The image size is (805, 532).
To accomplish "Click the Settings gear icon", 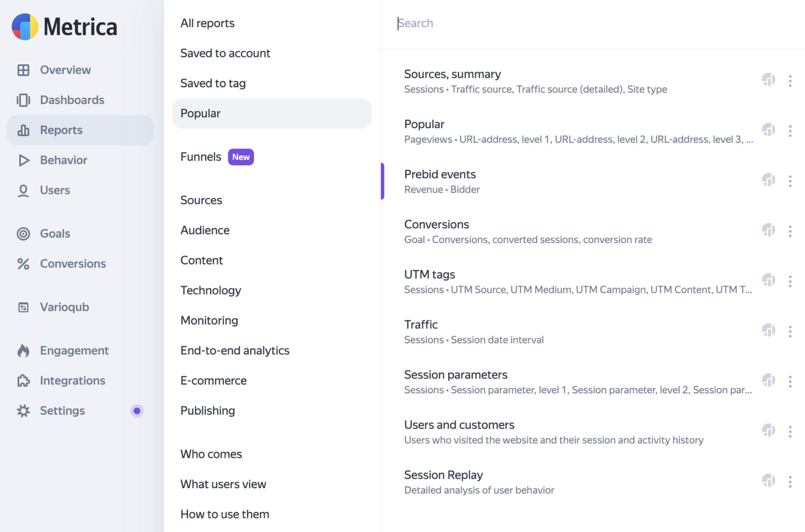I will pyautogui.click(x=23, y=411).
